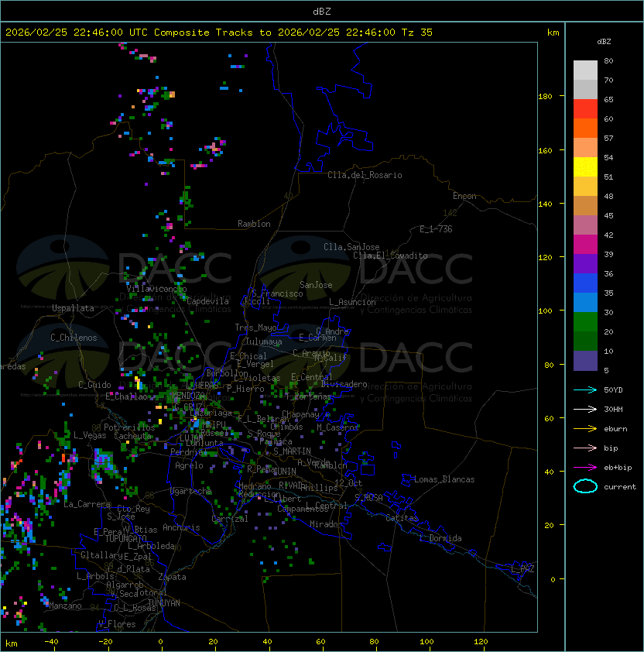This screenshot has height=652, width=644.
Task: Click the white 30HM arrow in legend
Action: tap(585, 409)
